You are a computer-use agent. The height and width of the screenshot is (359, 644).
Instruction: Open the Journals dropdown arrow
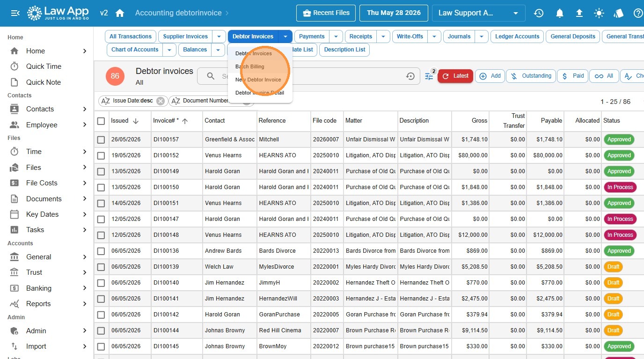point(482,37)
